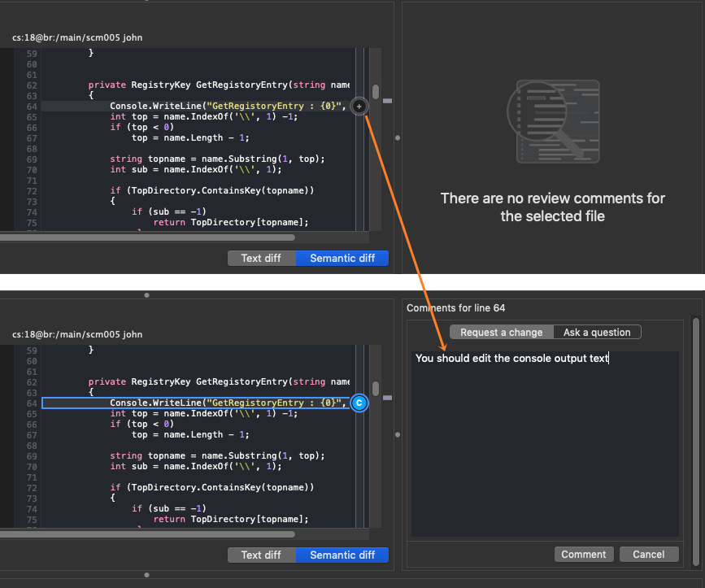Click the 'no review comments' message
705x588 pixels.
click(x=553, y=207)
